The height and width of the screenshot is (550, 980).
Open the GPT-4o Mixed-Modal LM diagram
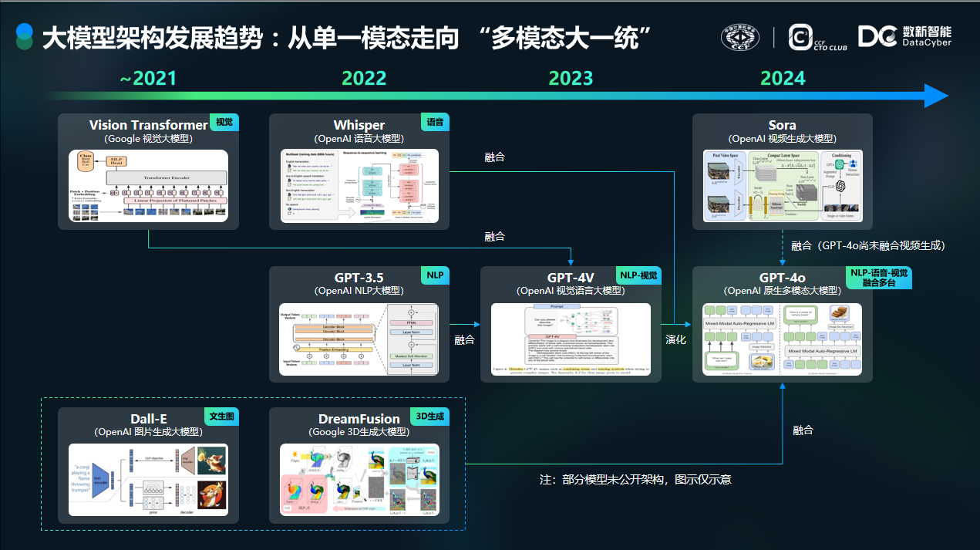pos(783,339)
